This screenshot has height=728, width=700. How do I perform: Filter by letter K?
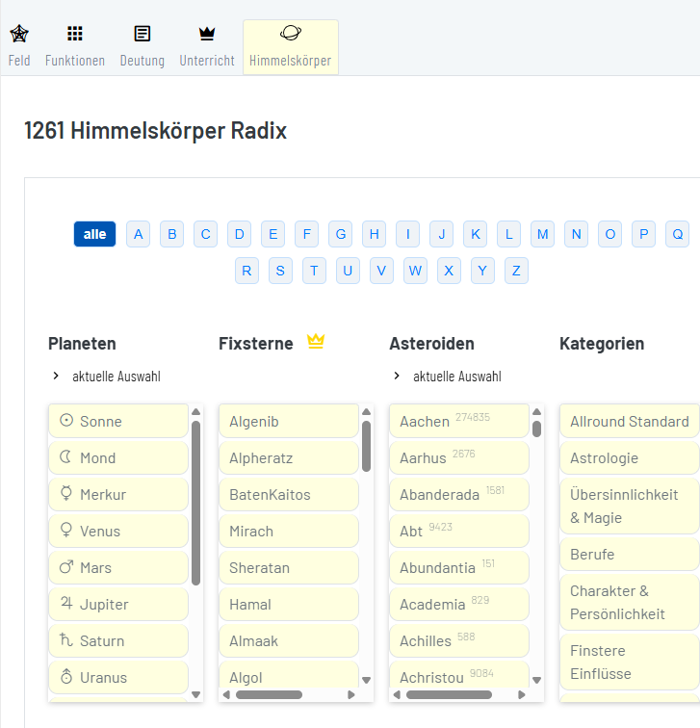point(476,234)
